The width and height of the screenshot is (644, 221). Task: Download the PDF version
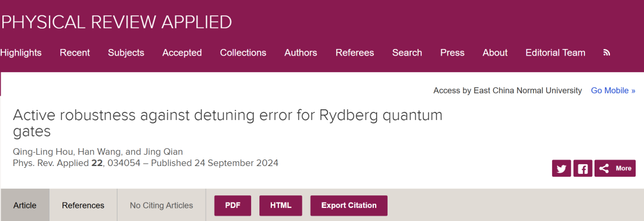tap(233, 205)
